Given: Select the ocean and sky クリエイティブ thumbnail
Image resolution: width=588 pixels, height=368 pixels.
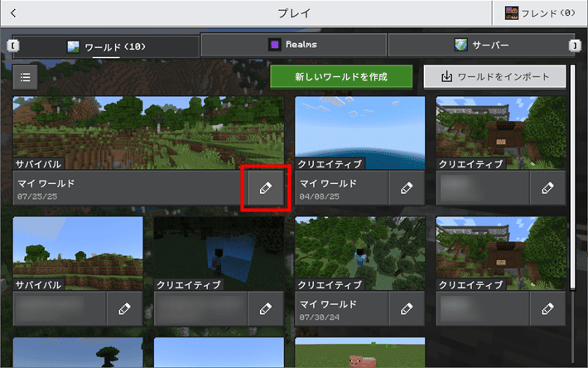Looking at the screenshot, I should 360,133.
